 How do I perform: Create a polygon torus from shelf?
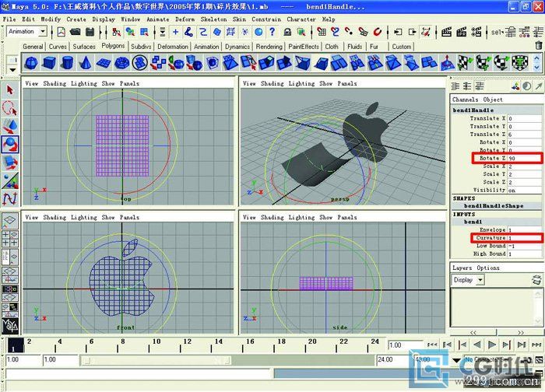[x=121, y=63]
